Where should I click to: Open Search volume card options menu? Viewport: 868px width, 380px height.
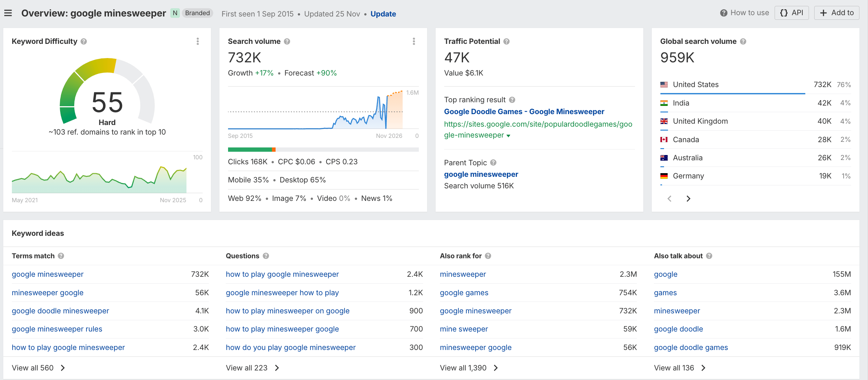click(414, 42)
